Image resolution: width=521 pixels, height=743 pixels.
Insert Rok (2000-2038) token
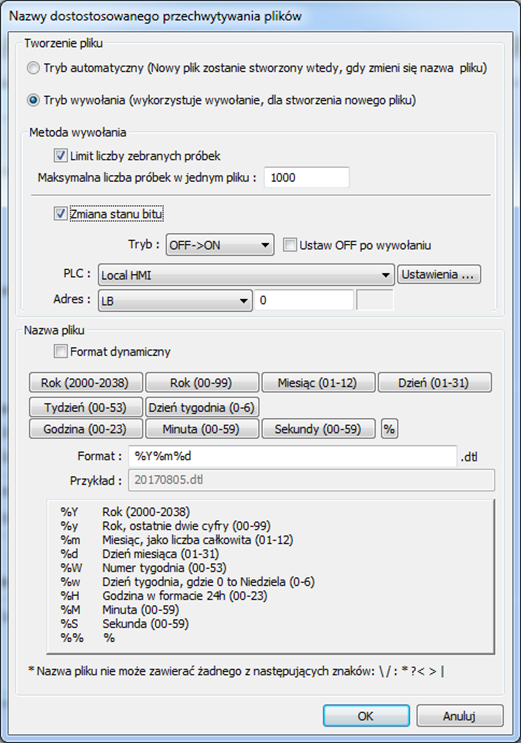click(x=85, y=382)
